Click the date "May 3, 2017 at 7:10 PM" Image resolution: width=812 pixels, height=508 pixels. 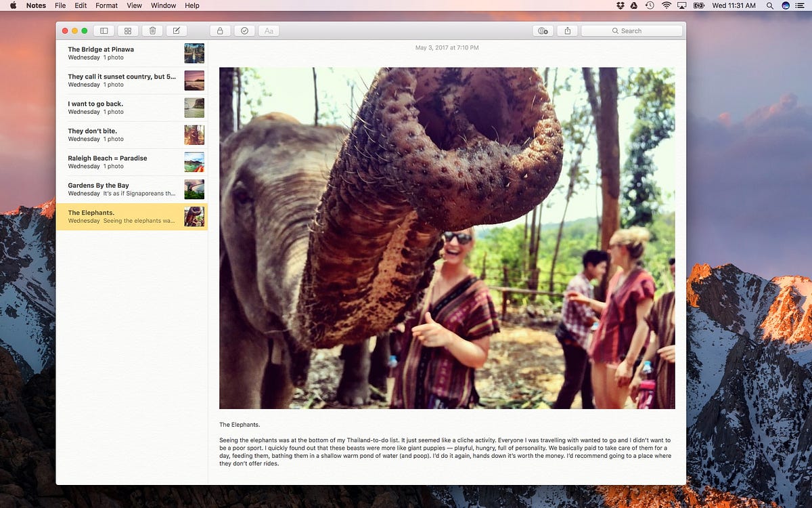click(447, 47)
